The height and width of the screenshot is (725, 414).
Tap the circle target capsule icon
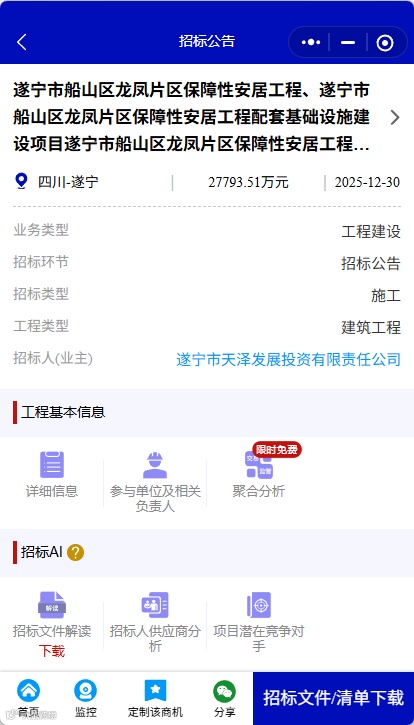pyautogui.click(x=385, y=43)
